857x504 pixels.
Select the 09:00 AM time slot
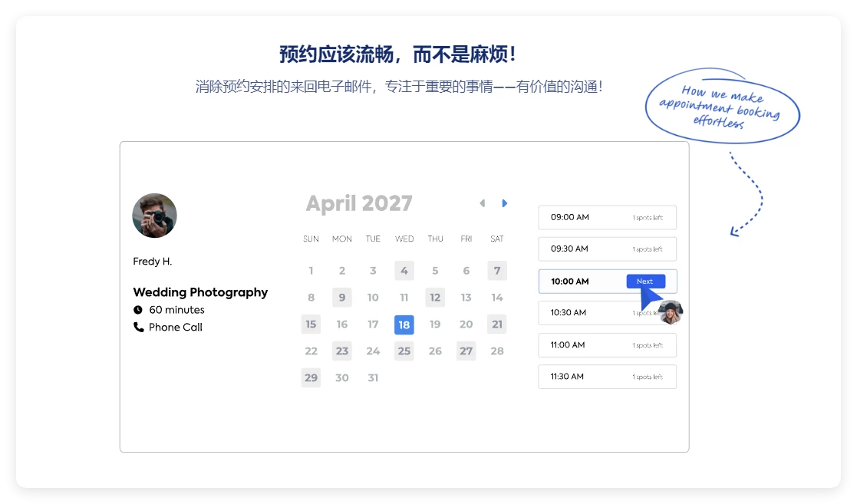click(x=607, y=217)
